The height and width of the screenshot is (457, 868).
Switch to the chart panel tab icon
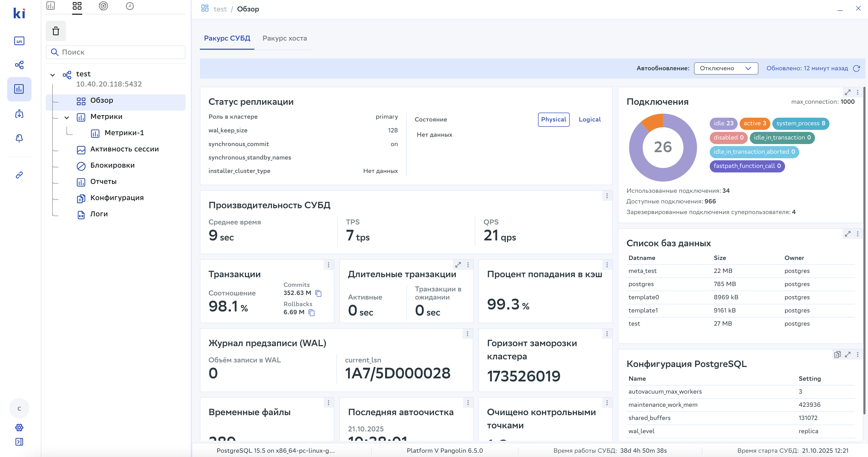(50, 6)
